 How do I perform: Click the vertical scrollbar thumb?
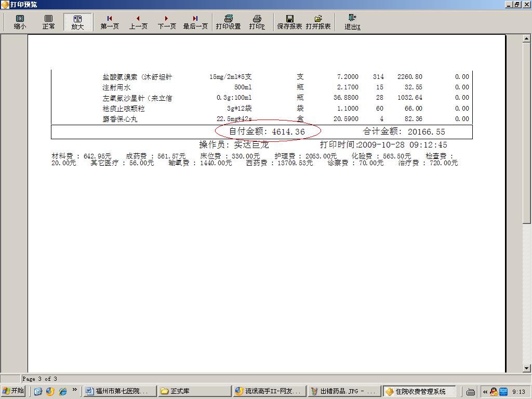526,133
